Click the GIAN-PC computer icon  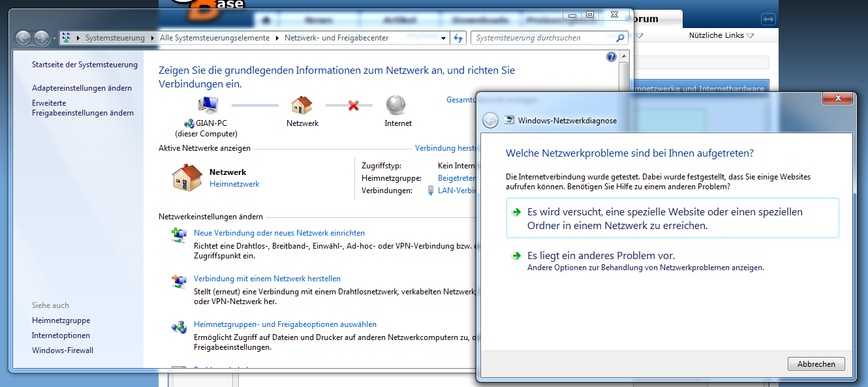coord(208,104)
